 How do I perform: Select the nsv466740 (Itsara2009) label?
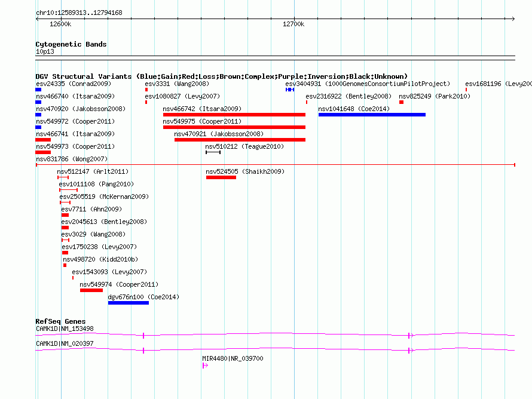(75, 96)
